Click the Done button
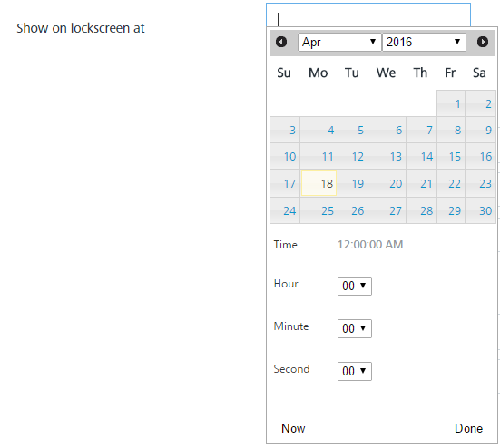This screenshot has width=500, height=448. pos(468,428)
